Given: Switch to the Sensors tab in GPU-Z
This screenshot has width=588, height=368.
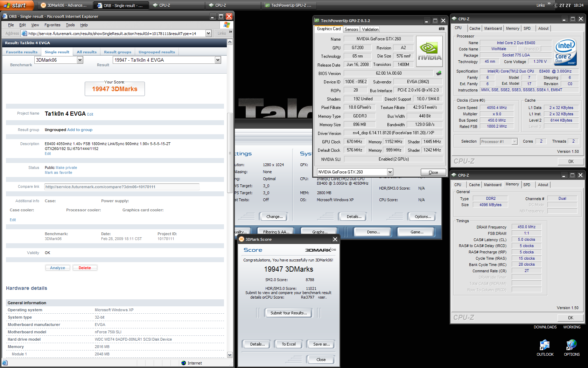Looking at the screenshot, I should click(351, 29).
